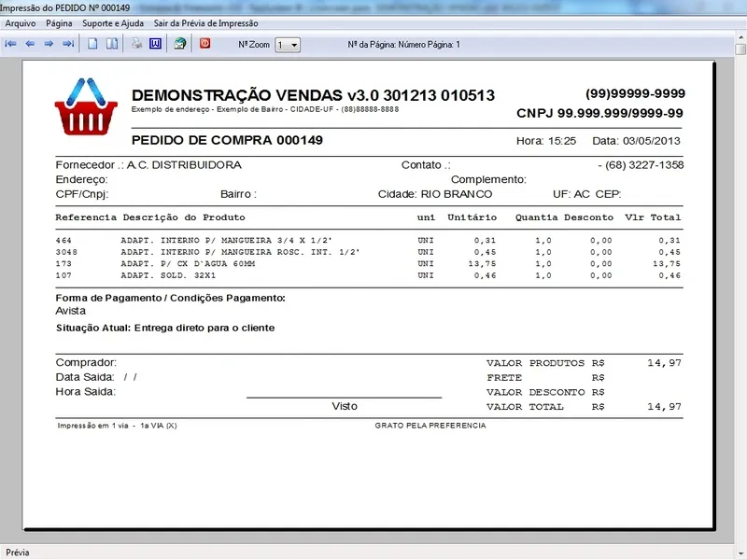Click the next page arrow
This screenshot has width=747, height=560.
point(49,44)
